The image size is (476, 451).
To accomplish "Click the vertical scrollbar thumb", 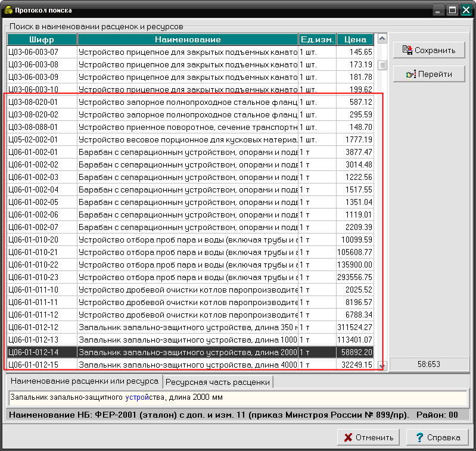I will [x=382, y=65].
